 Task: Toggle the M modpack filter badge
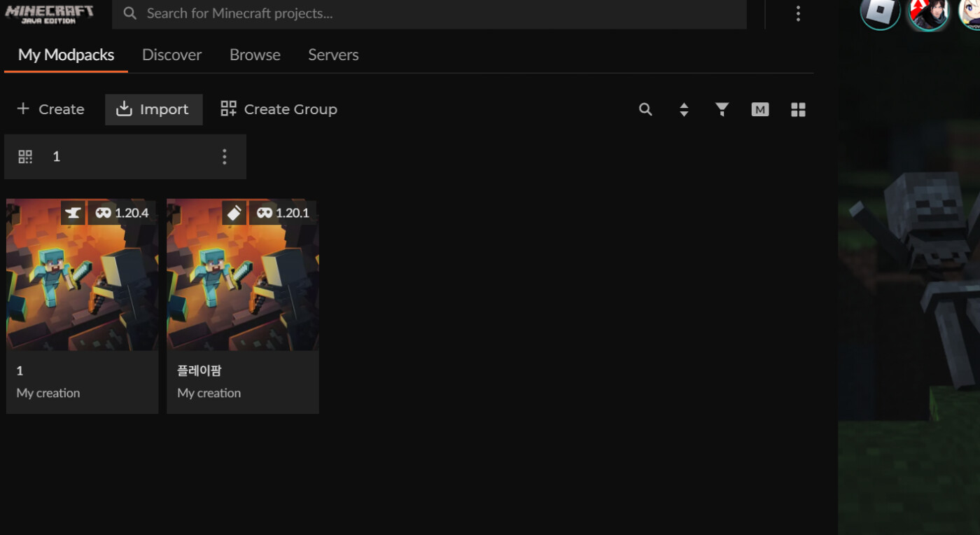[x=759, y=109]
